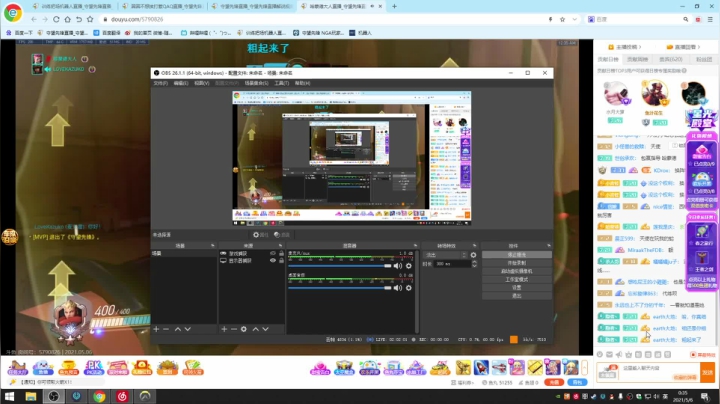Screen dimensions: 720x404
Task: Open the 麦克风/Aux audio settings gear
Action: click(409, 266)
